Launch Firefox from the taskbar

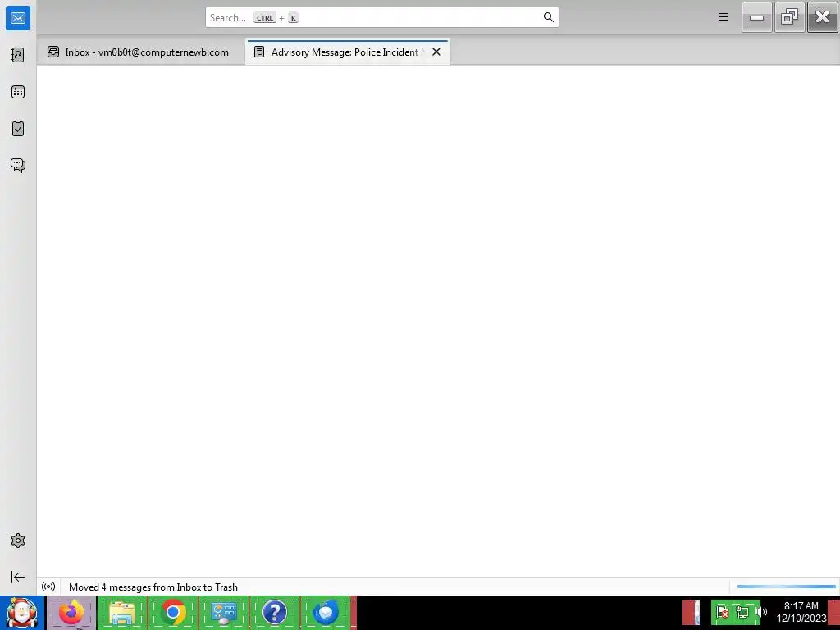pyautogui.click(x=71, y=613)
